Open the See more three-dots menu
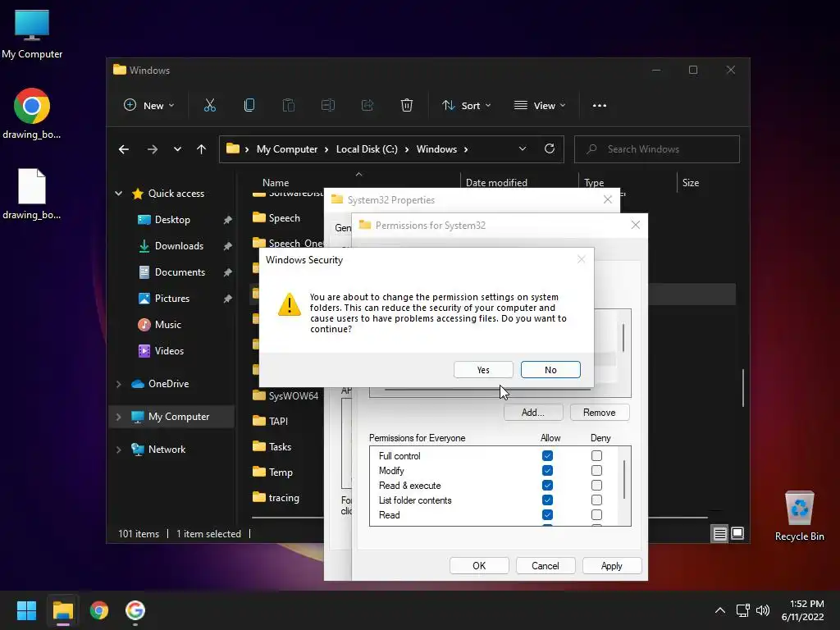This screenshot has width=840, height=630. [x=600, y=106]
